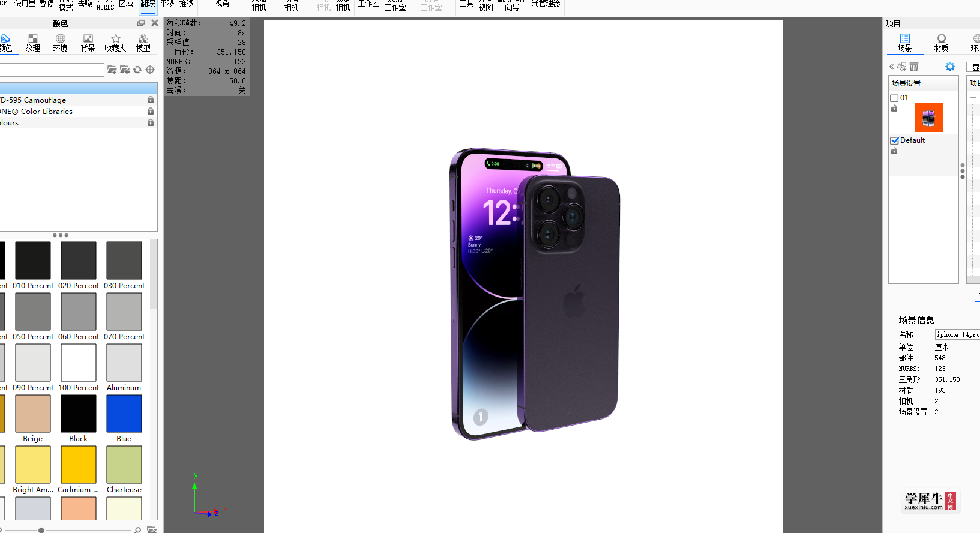Enable the 01 scene set checkbox
Screen dimensions: 980x533
click(x=894, y=98)
